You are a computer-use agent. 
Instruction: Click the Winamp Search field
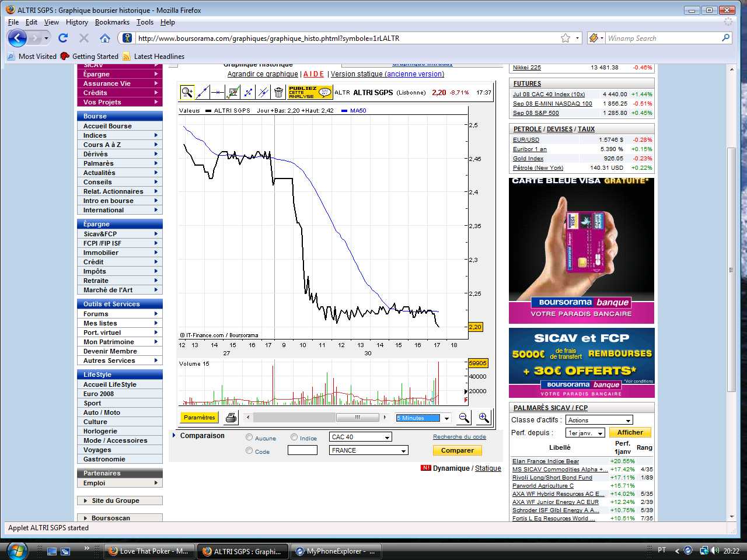point(662,38)
